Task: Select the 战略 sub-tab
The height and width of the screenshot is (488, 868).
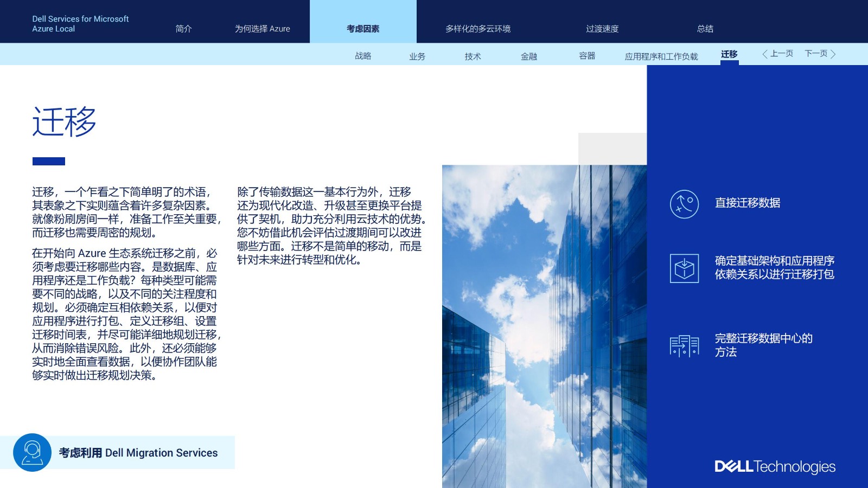Action: point(363,56)
